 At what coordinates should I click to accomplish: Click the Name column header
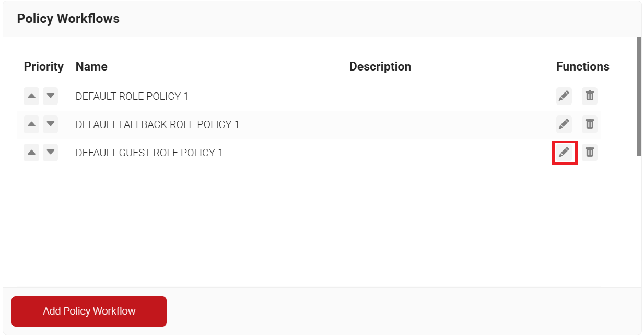pos(91,67)
